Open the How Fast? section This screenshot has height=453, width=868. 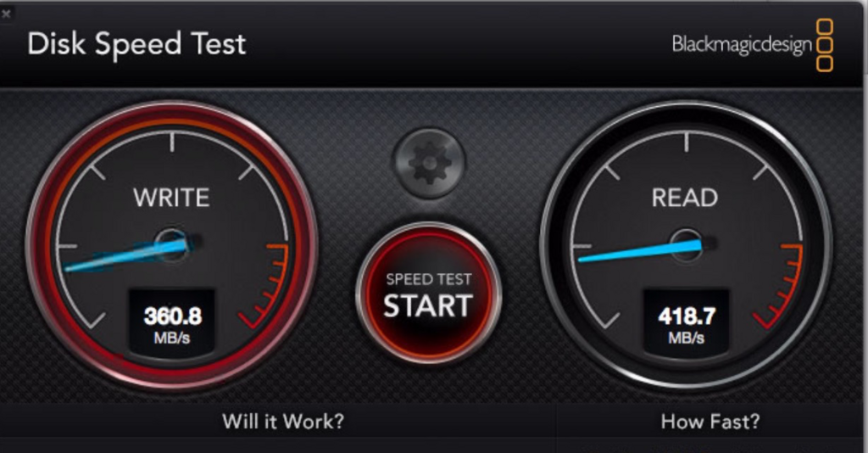pos(710,422)
